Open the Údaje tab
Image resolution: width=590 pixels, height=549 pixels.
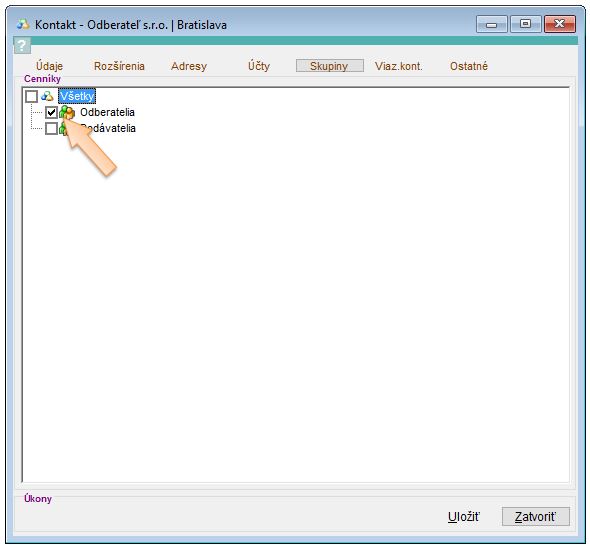click(x=49, y=66)
